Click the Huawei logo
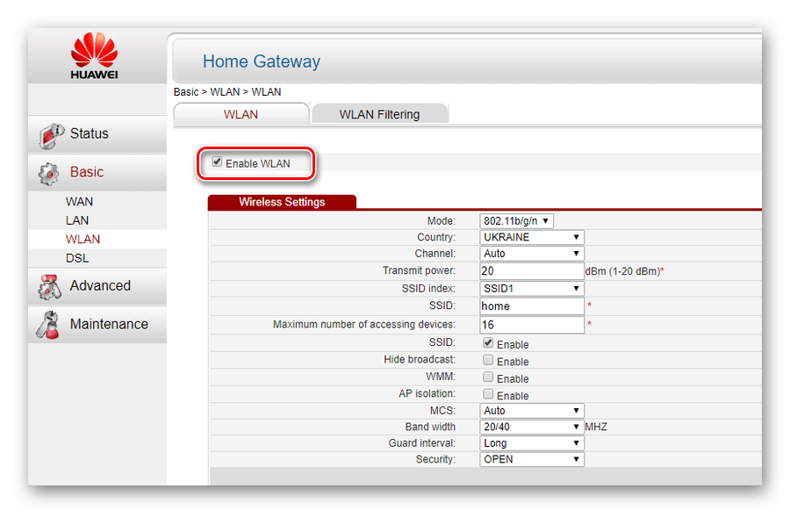This screenshot has height=532, width=790. pyautogui.click(x=94, y=56)
